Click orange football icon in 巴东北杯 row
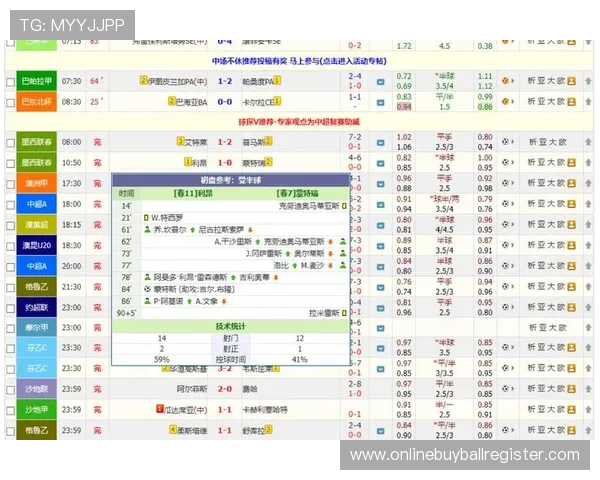The height and width of the screenshot is (480, 600). pyautogui.click(x=505, y=101)
